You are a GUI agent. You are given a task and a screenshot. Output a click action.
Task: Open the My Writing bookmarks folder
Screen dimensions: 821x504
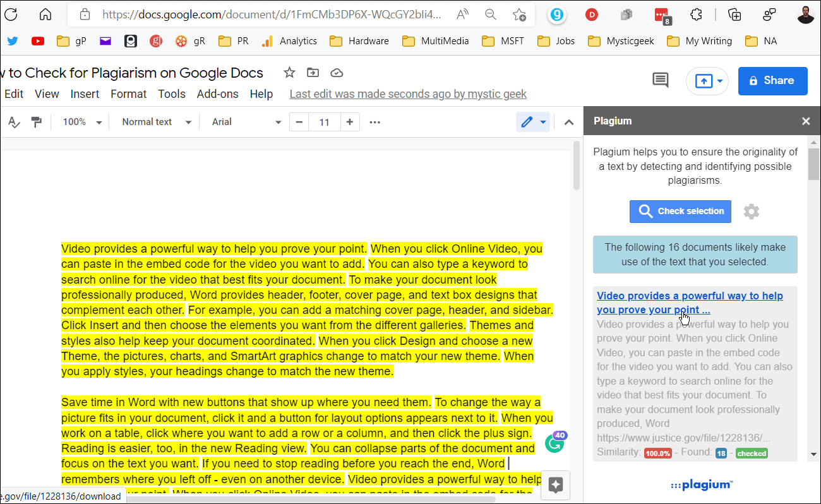[700, 41]
